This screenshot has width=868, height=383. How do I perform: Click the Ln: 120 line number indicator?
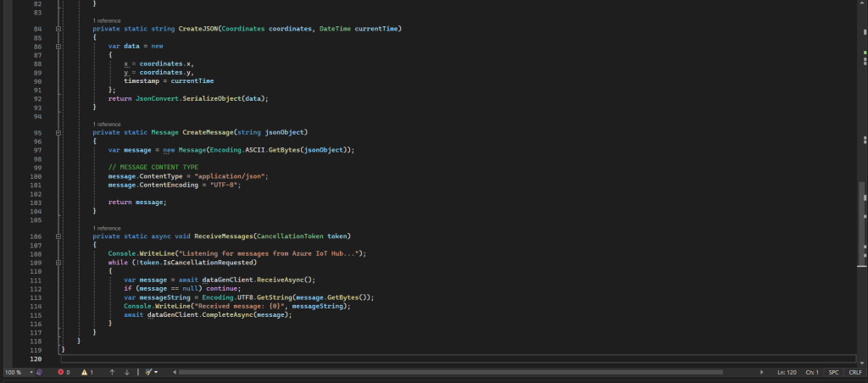point(787,372)
